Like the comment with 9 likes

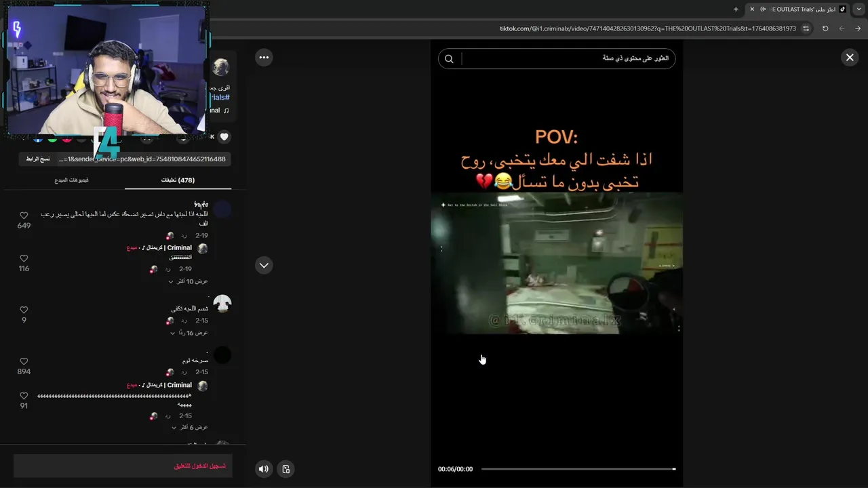(x=24, y=310)
